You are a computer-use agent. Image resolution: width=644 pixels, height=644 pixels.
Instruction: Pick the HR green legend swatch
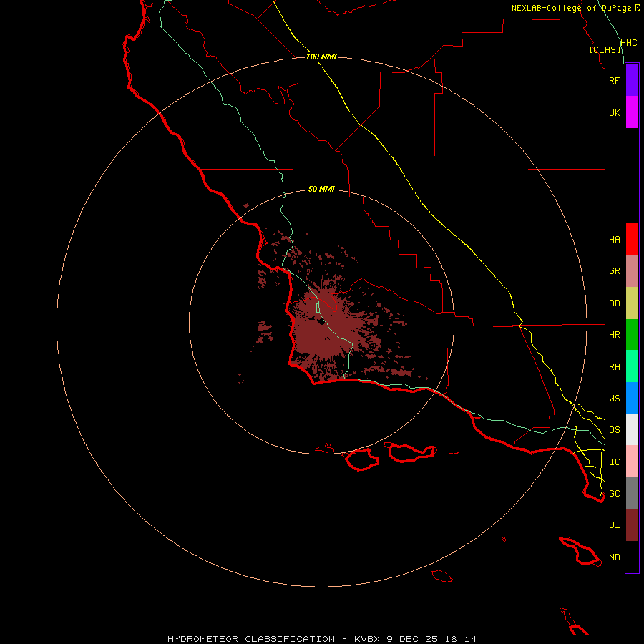pyautogui.click(x=632, y=335)
